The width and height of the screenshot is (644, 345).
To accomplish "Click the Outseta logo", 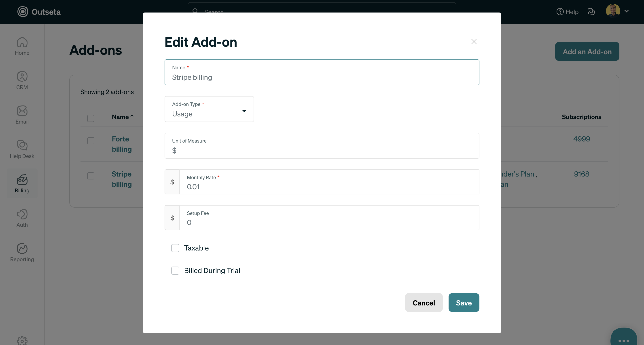I will 39,12.
